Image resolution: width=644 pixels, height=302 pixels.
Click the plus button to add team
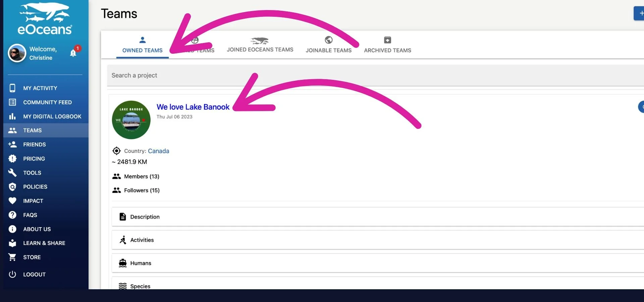(x=639, y=13)
